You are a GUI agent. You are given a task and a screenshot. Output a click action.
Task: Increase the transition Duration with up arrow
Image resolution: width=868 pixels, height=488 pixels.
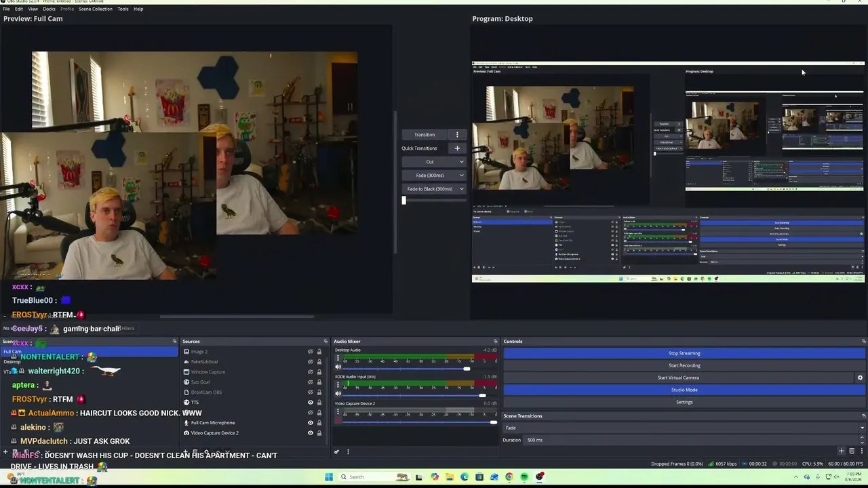(x=862, y=438)
